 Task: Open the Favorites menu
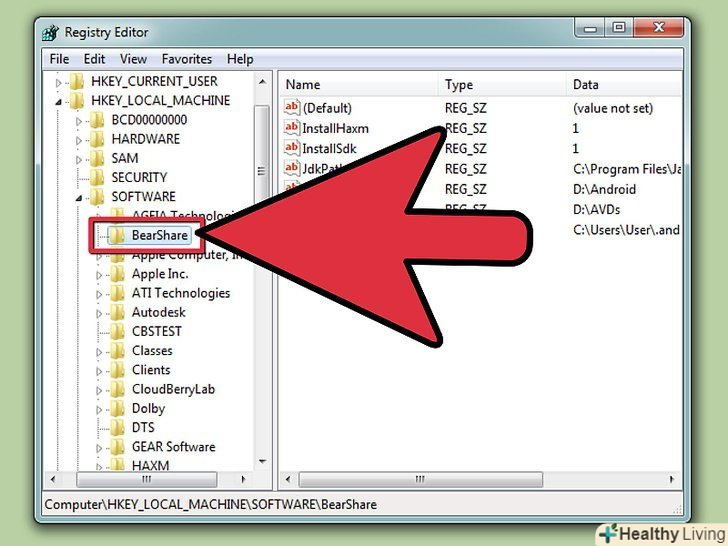(187, 59)
